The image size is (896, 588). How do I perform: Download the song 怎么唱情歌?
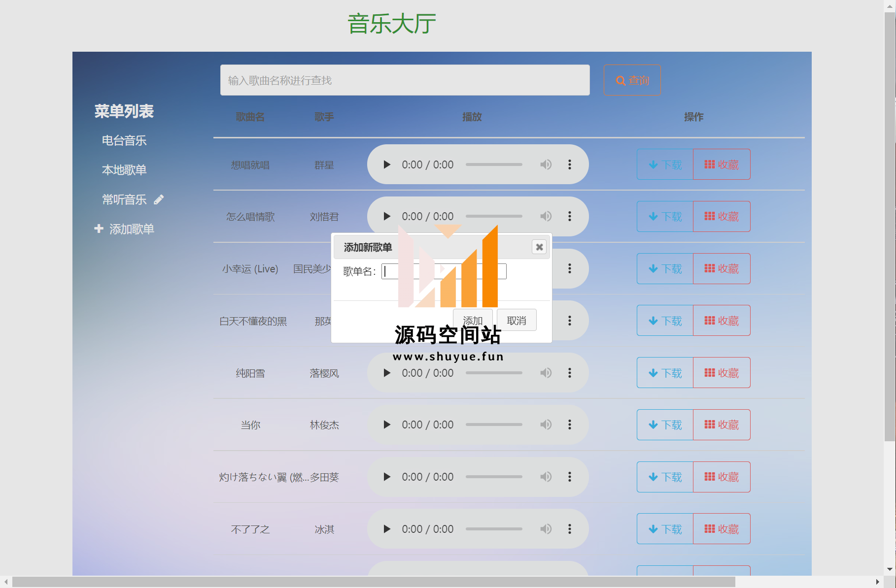click(665, 216)
